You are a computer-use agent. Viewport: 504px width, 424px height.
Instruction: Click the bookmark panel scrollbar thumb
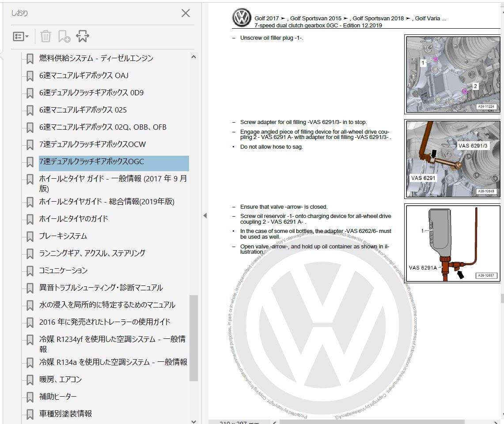(193, 338)
